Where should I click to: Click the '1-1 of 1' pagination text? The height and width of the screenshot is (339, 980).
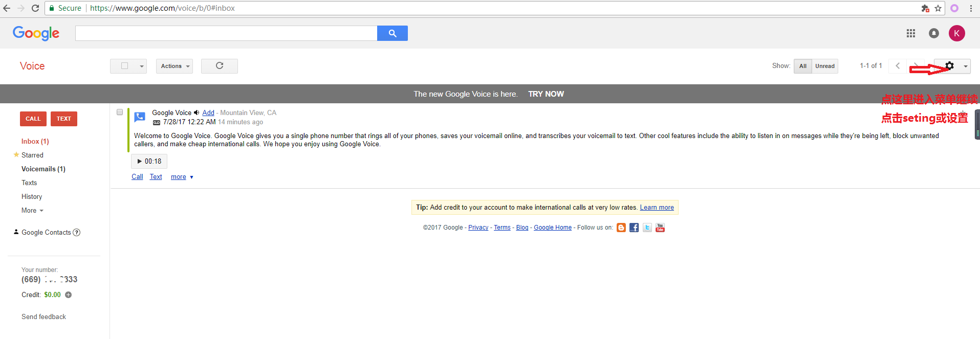pos(871,66)
